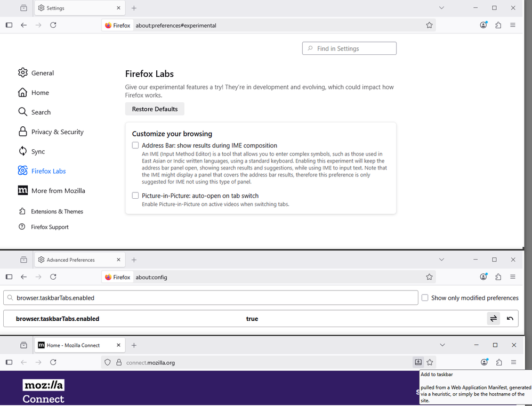532x406 pixels.
Task: Click the Add to taskbar icon in Mozilla Connect address bar
Action: pyautogui.click(x=418, y=362)
